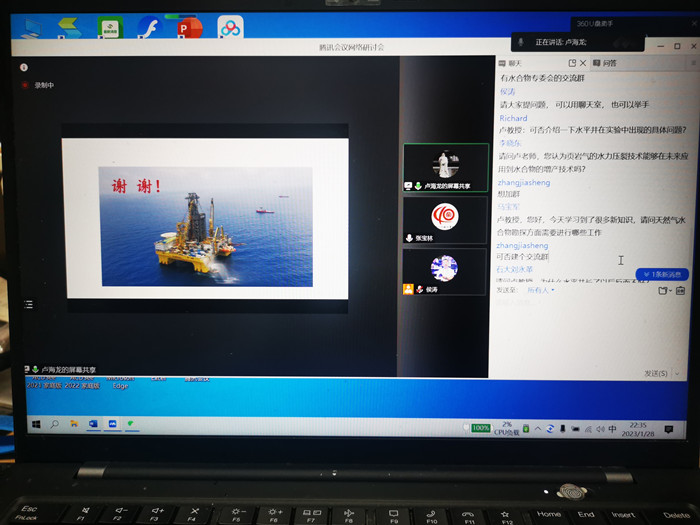The width and height of the screenshot is (700, 525).
Task: Select 侯涛's participant video tile
Action: pos(445,271)
